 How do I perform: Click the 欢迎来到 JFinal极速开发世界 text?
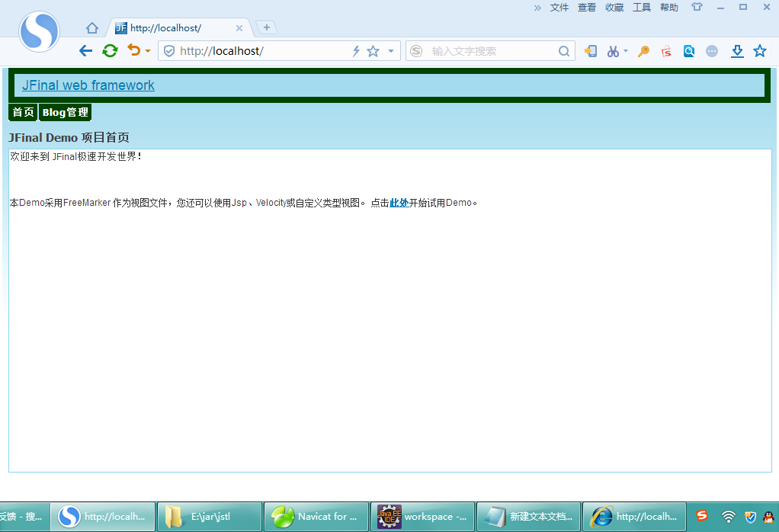click(76, 156)
